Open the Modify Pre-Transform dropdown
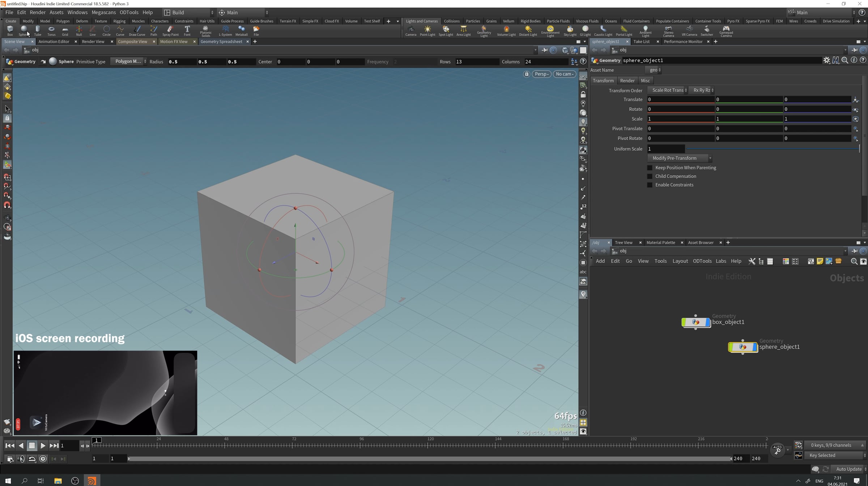Image resolution: width=868 pixels, height=486 pixels. (680, 158)
